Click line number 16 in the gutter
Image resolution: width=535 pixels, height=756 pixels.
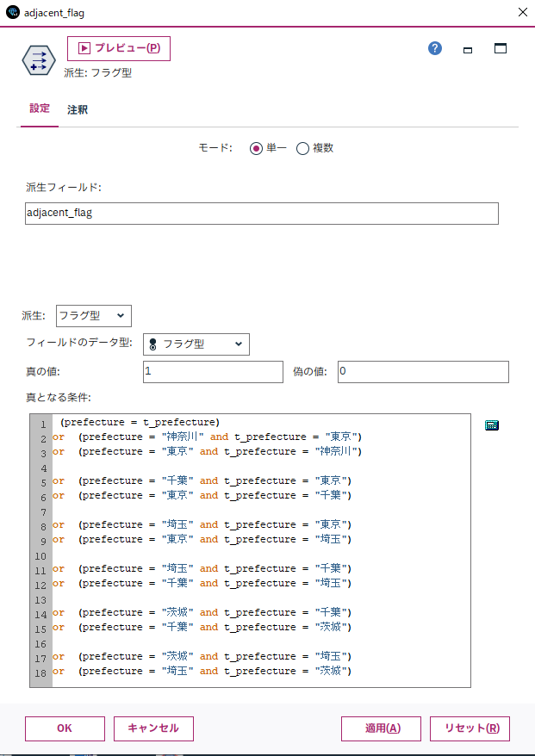(x=41, y=644)
